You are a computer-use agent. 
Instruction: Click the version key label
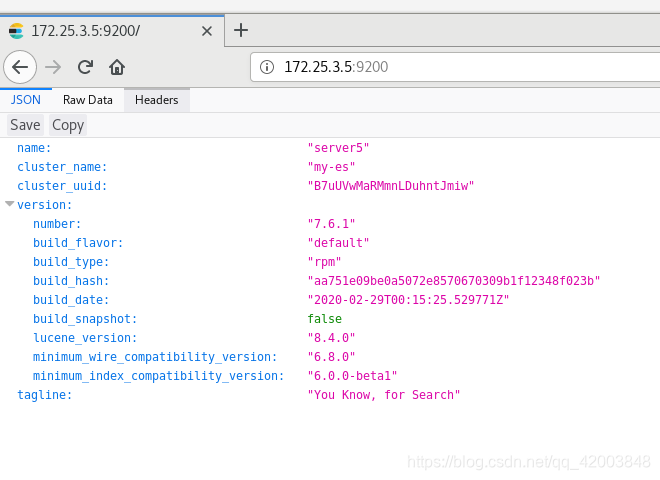click(45, 205)
